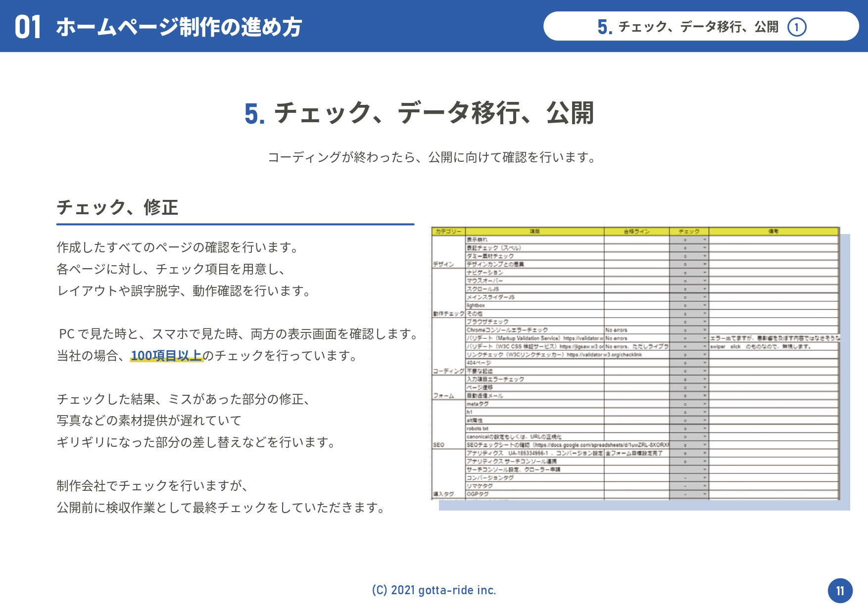Click the page number 11 badge
Image resolution: width=868 pixels, height=614 pixels.
click(x=840, y=591)
